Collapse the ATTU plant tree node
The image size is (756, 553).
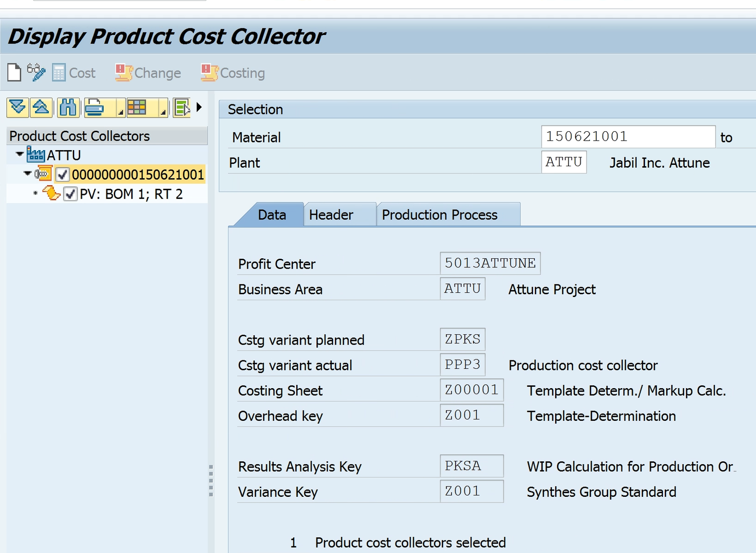click(x=19, y=154)
